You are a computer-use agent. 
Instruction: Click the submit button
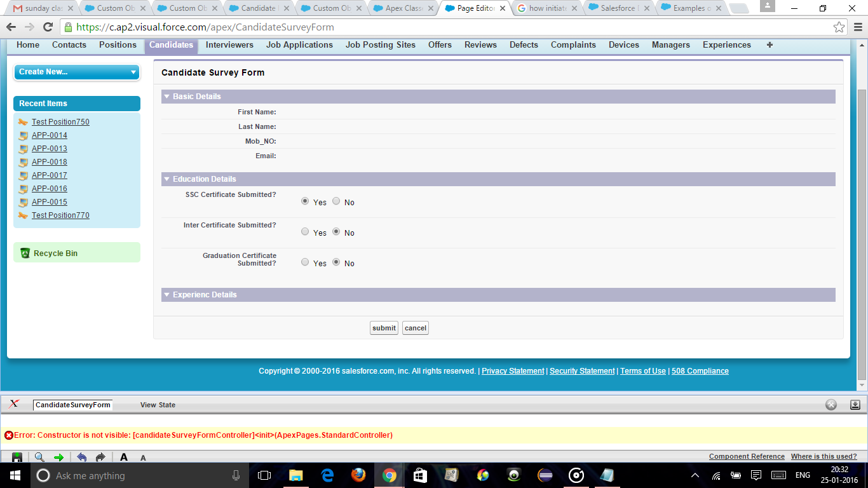coord(384,328)
